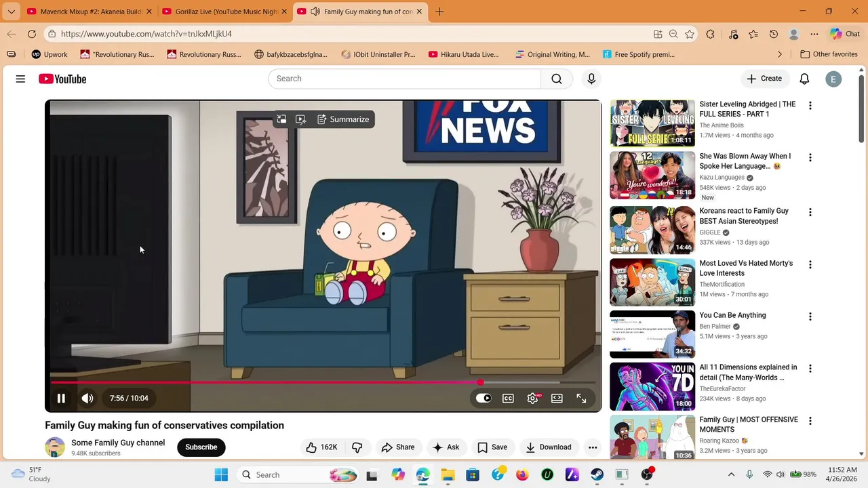Image resolution: width=868 pixels, height=488 pixels.
Task: Select the Family Guy making fun tab
Action: pos(361,12)
